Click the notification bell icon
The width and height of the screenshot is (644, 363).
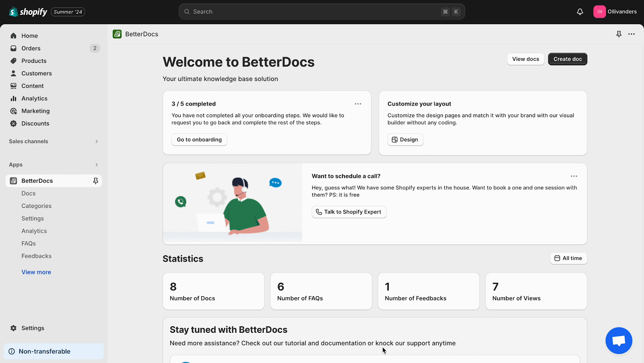tap(580, 12)
